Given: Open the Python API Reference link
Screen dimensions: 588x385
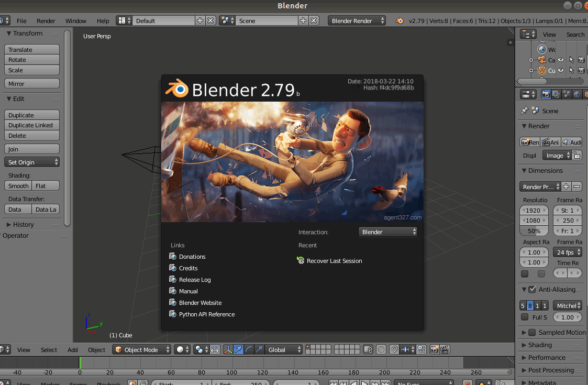Looking at the screenshot, I should pyautogui.click(x=207, y=314).
